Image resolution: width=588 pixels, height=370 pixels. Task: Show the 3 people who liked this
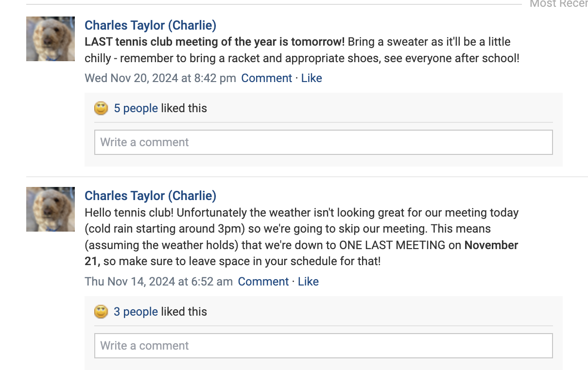136,312
